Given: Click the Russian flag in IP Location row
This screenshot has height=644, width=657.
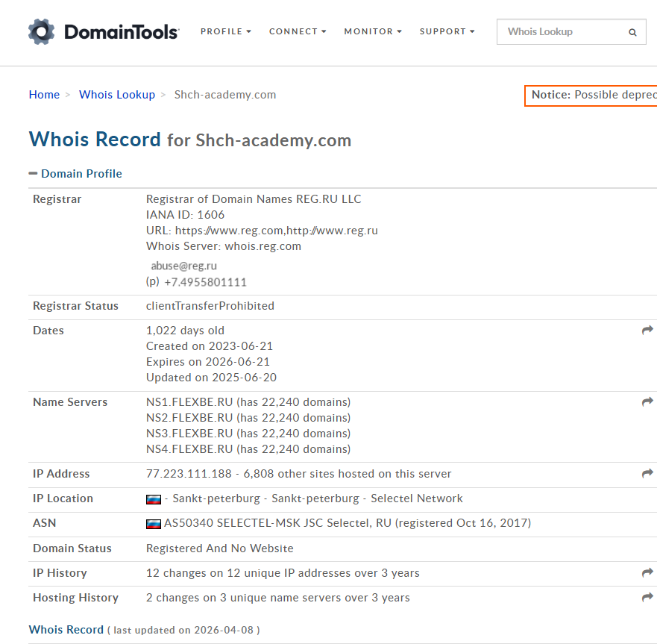Looking at the screenshot, I should click(154, 499).
